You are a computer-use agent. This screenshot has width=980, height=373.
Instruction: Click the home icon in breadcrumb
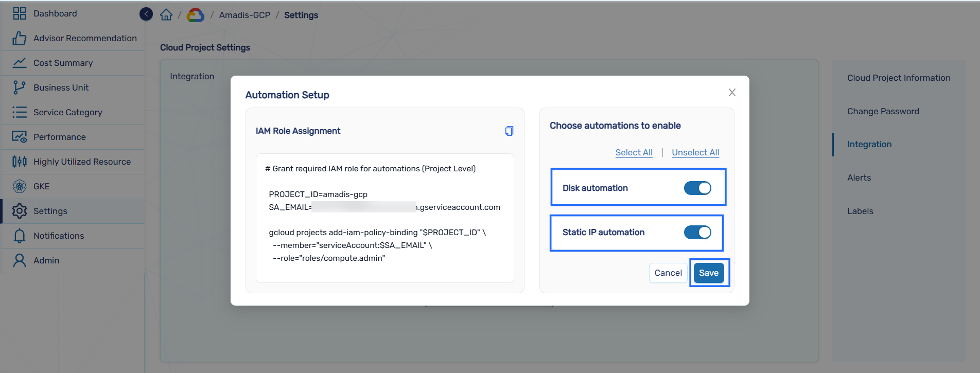pyautogui.click(x=166, y=15)
